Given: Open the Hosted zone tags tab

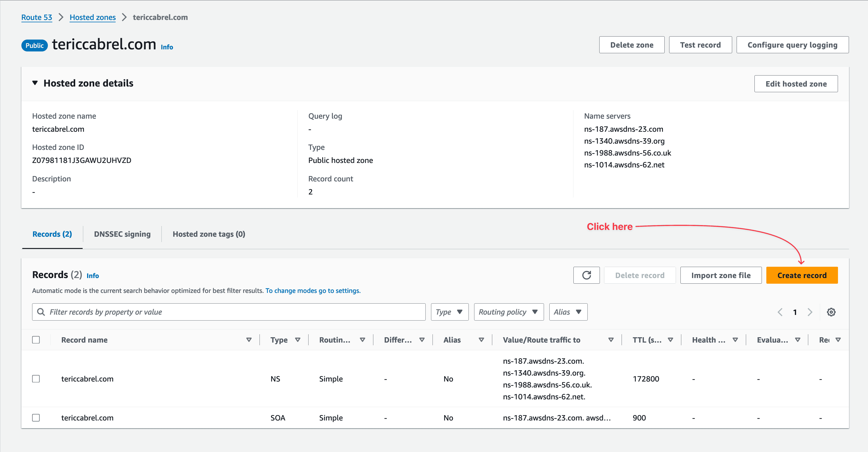Looking at the screenshot, I should pyautogui.click(x=208, y=234).
